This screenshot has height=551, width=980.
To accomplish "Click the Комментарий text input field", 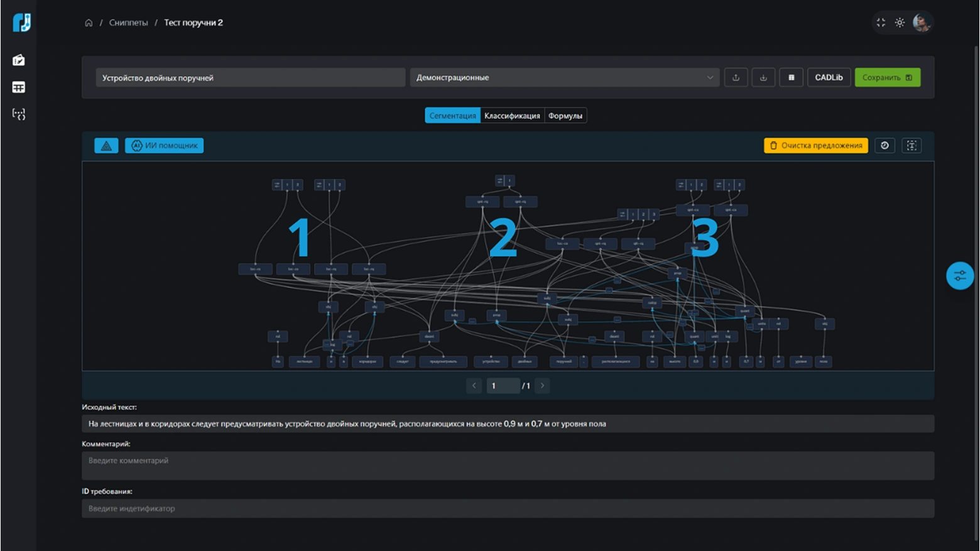I will click(508, 466).
